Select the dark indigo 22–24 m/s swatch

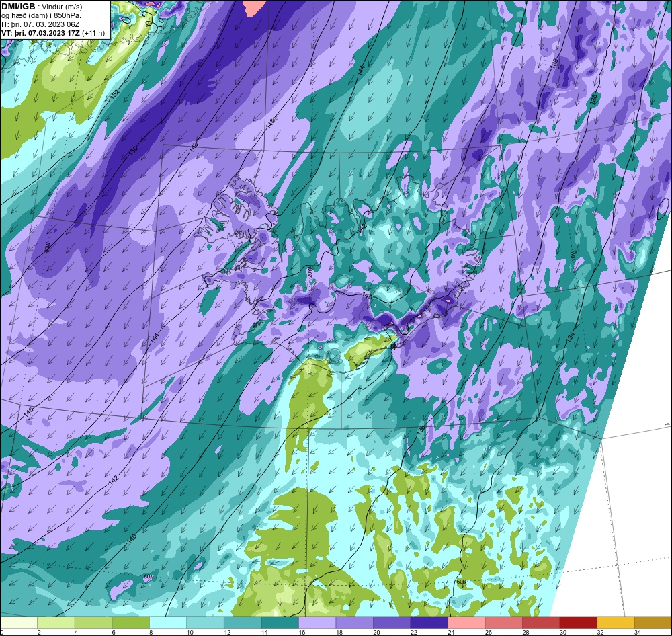click(x=429, y=623)
